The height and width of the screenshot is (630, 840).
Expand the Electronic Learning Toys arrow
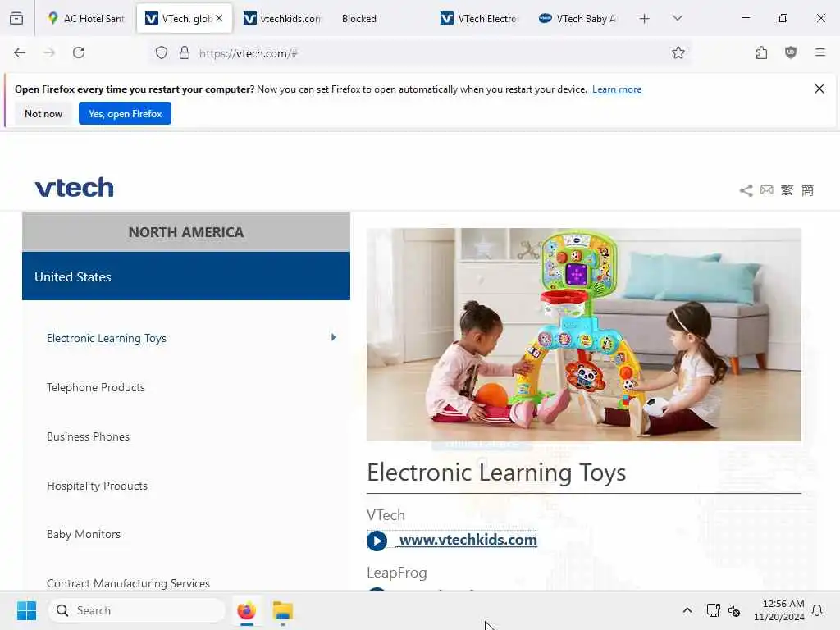coord(333,337)
